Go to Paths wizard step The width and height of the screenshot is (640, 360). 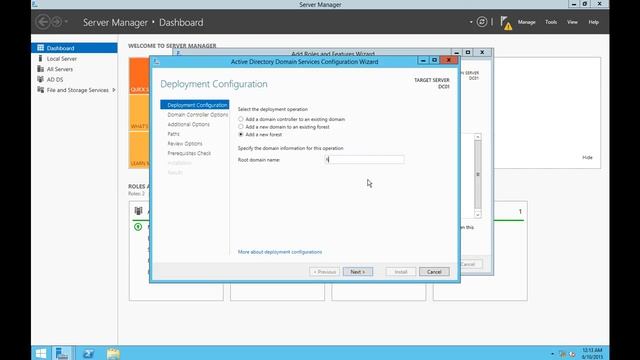pos(173,134)
